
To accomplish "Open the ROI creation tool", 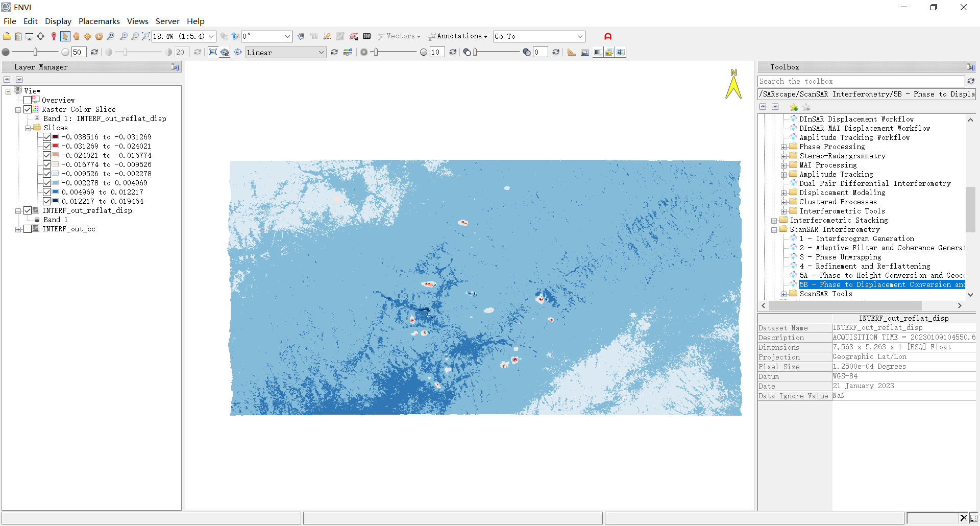I will [354, 36].
